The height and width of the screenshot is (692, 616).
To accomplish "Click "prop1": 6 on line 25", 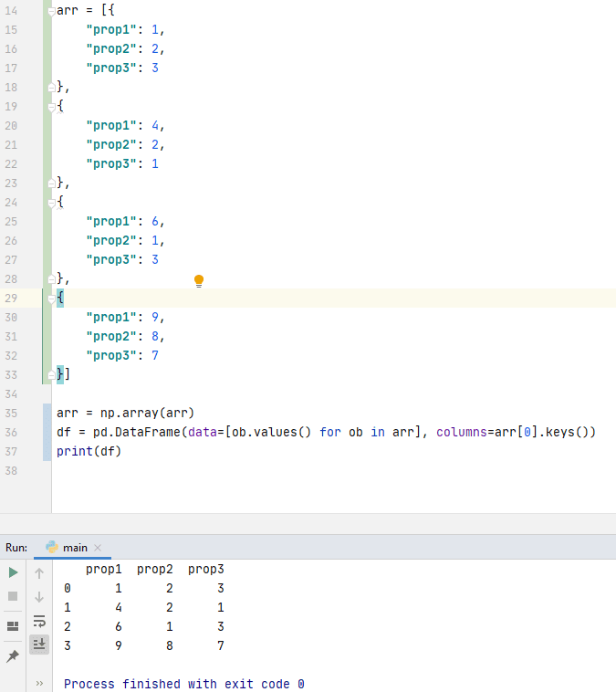I will click(x=122, y=222).
